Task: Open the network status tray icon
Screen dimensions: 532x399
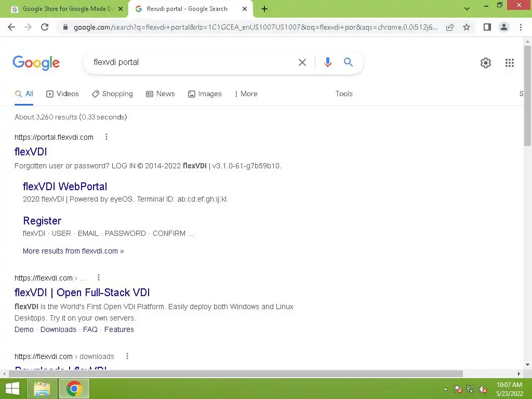Action: [x=471, y=389]
